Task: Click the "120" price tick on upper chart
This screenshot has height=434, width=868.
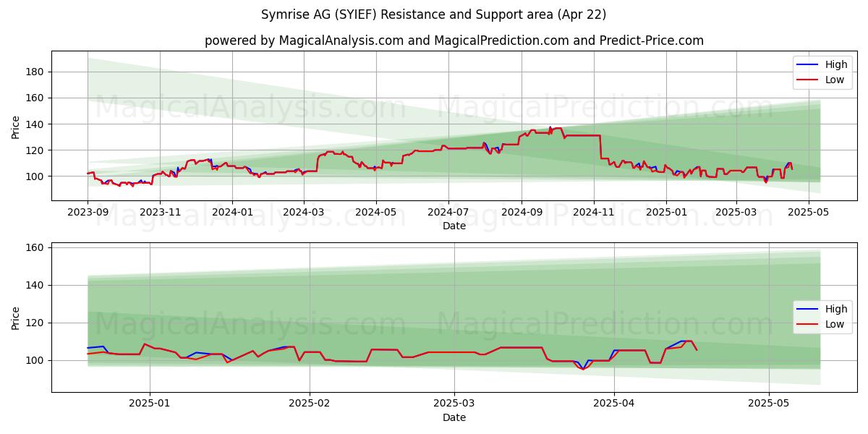Action: pos(36,150)
